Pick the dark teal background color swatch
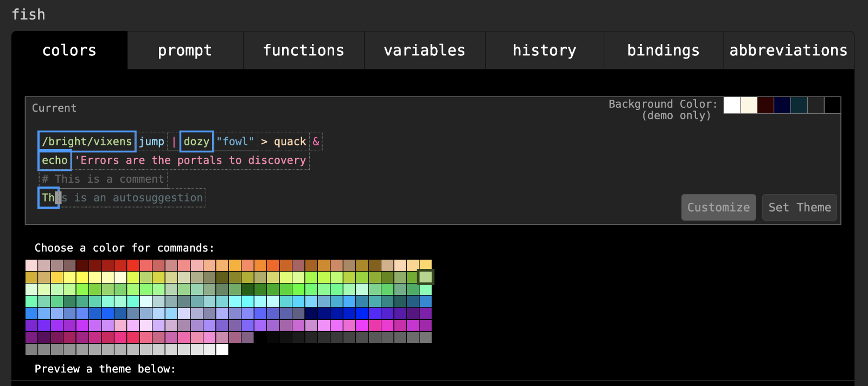 coord(799,105)
